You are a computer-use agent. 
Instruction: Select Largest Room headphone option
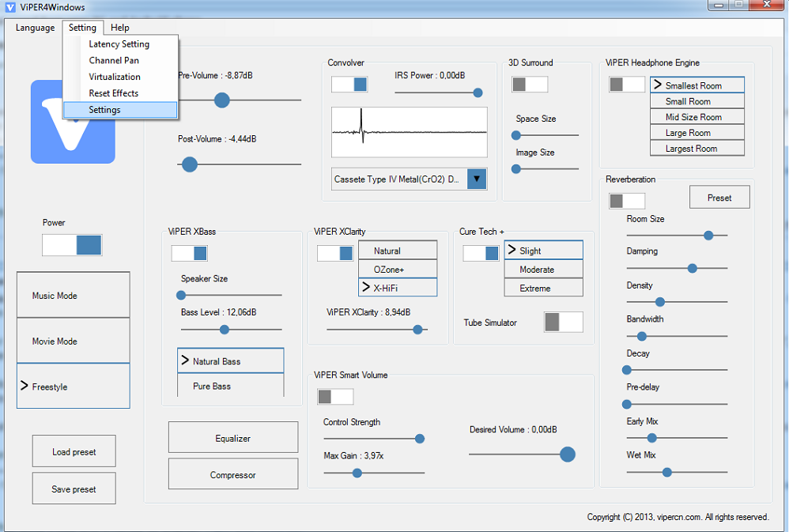[697, 148]
